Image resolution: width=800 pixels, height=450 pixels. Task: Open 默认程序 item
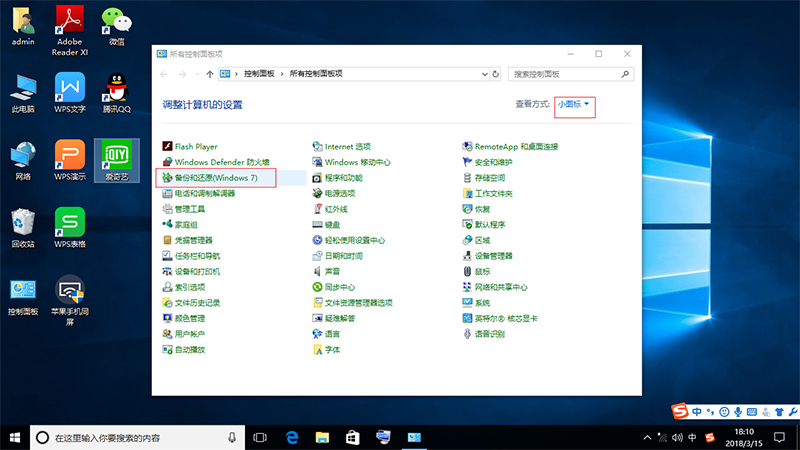484,224
